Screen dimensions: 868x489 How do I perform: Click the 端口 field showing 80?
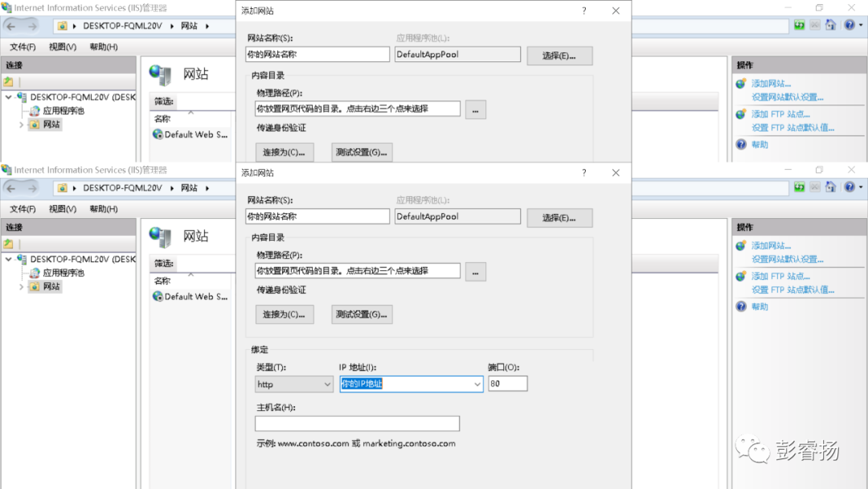pos(508,384)
